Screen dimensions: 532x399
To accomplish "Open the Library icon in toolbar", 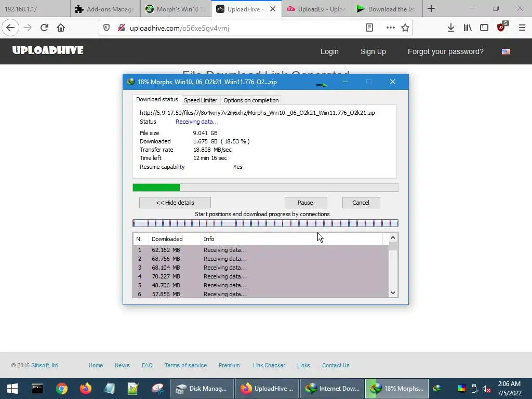I will 468,28.
